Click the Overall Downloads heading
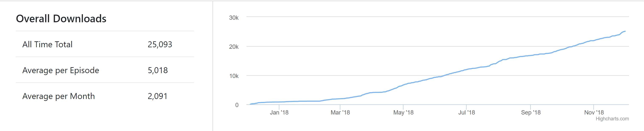 [61, 19]
